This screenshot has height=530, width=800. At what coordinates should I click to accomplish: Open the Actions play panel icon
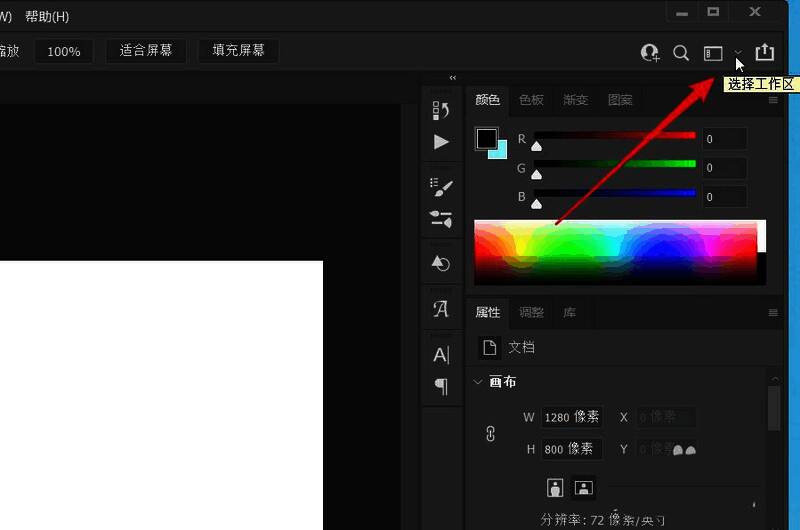pyautogui.click(x=441, y=142)
